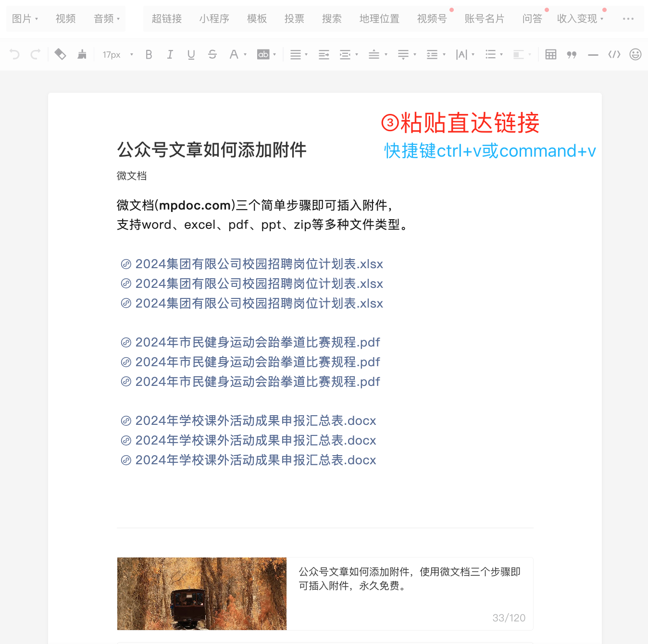Screen dimensions: 648x644
Task: Redo the last undone edit
Action: pyautogui.click(x=35, y=54)
